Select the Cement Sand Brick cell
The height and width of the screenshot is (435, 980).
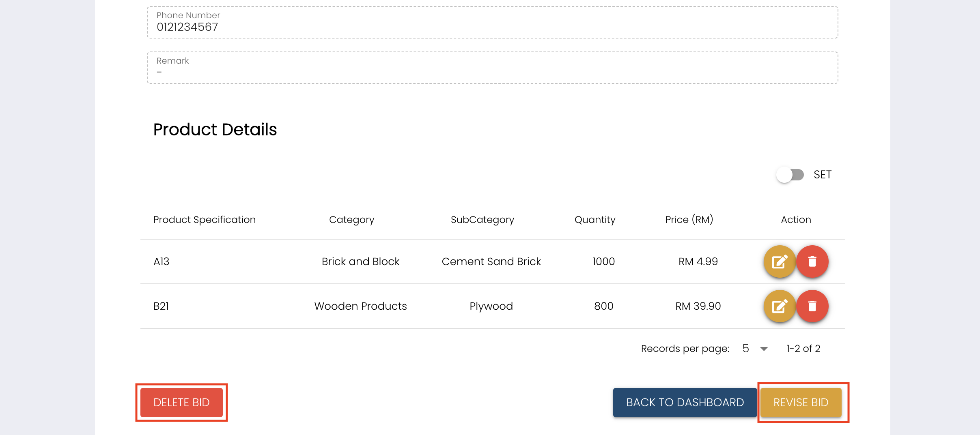(491, 261)
